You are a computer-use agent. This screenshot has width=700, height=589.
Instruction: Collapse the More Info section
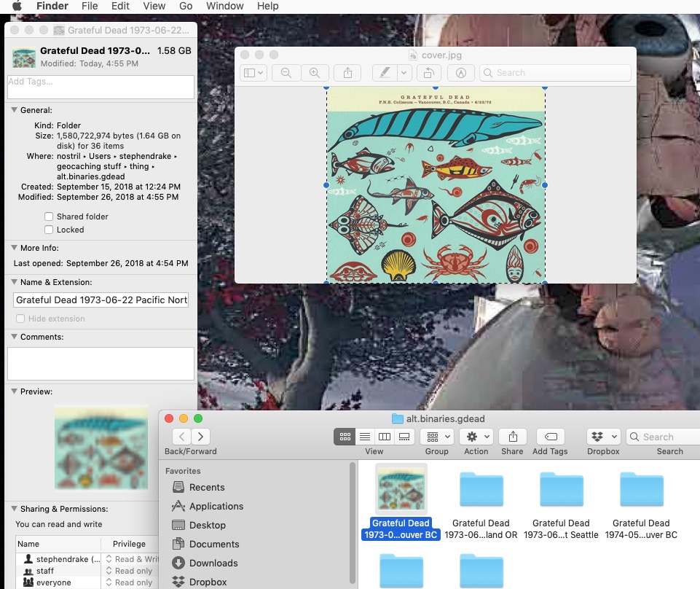(x=15, y=248)
